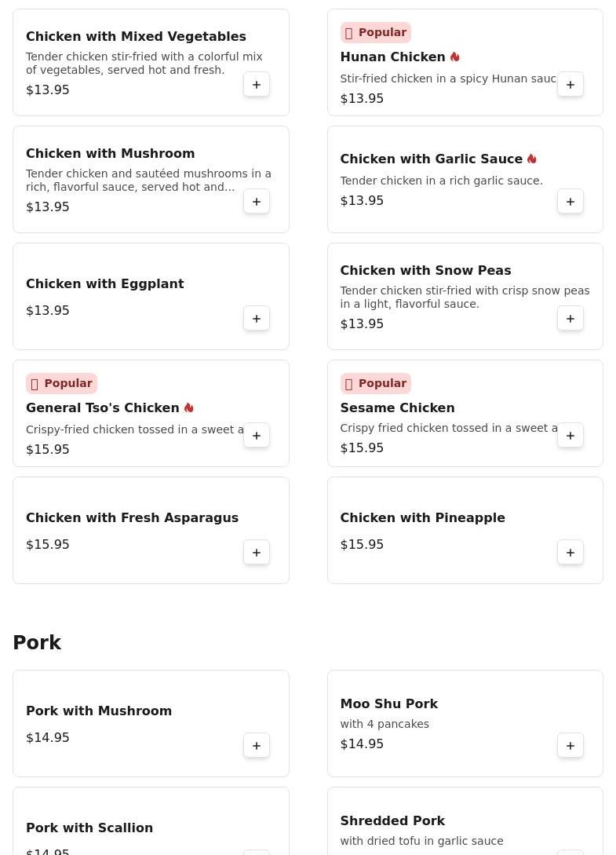Add Hunan Chicken to order
Screen dimensions: 616x855
[570, 85]
